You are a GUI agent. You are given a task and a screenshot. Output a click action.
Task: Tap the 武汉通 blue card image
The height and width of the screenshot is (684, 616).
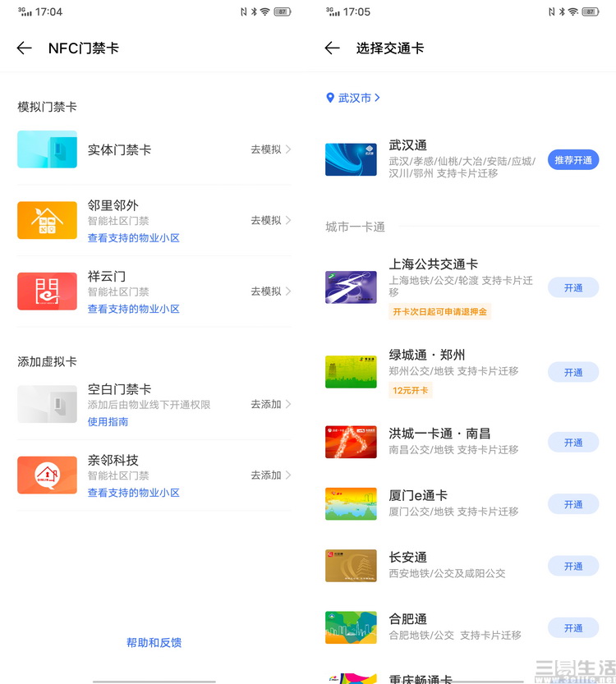point(351,159)
